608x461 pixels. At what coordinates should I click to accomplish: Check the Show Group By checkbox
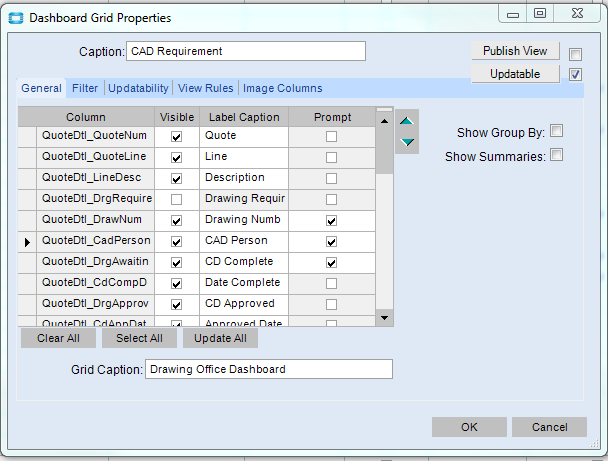tap(556, 131)
